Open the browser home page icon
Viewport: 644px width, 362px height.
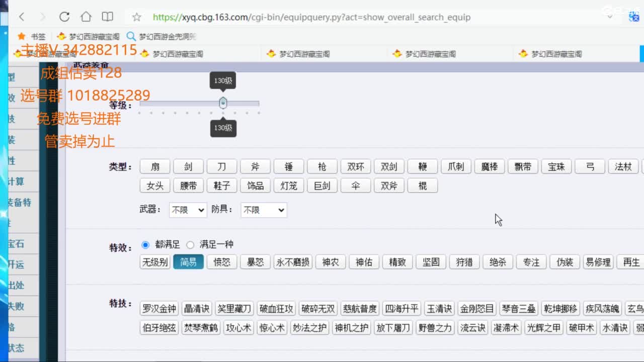coord(86,17)
